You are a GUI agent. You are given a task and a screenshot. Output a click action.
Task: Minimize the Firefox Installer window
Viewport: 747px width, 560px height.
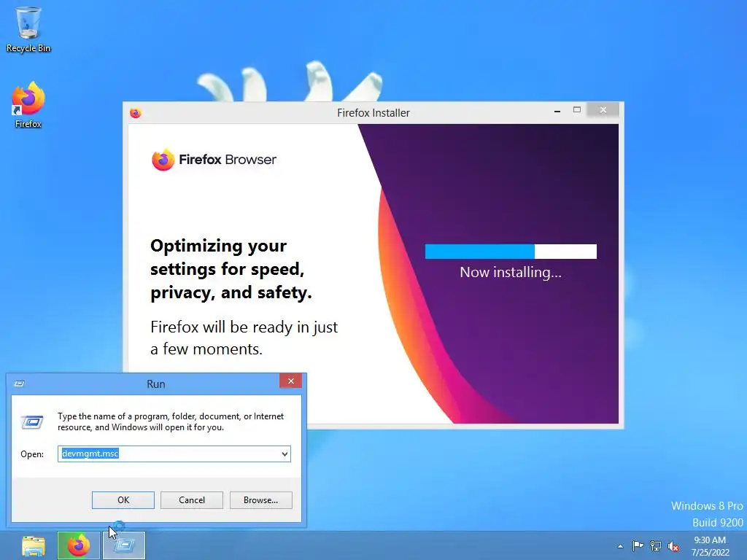pos(557,111)
